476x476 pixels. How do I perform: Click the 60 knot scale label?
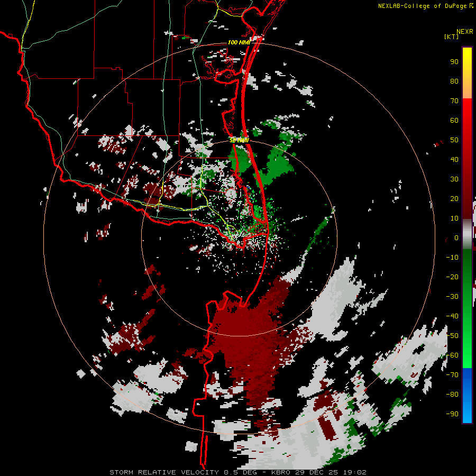454,121
